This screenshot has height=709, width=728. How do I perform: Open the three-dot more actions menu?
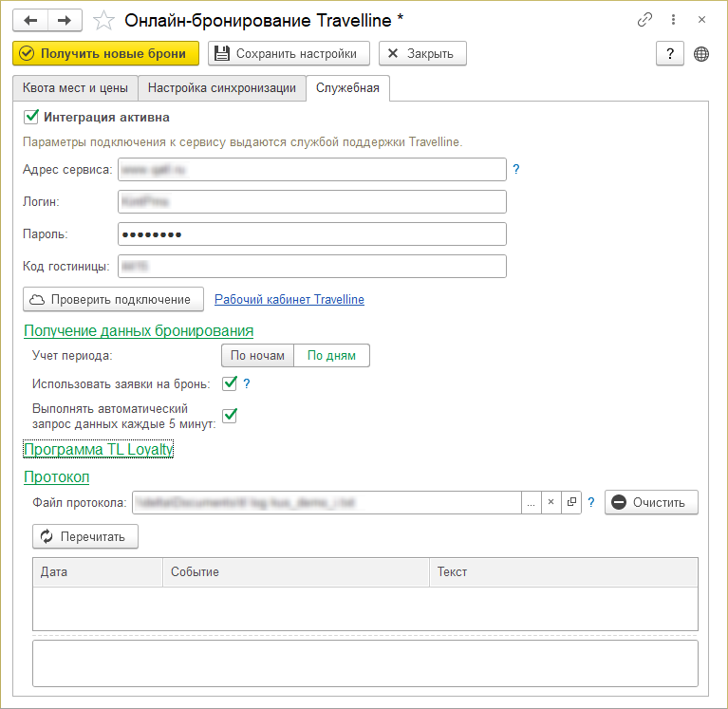(x=673, y=20)
